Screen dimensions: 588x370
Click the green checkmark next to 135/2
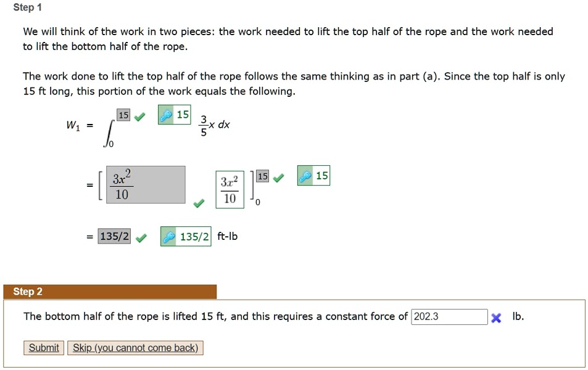point(141,236)
